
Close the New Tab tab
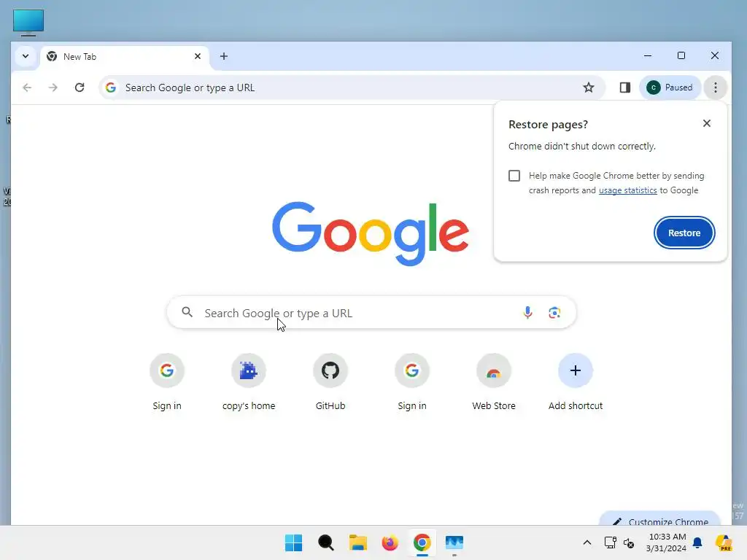(x=198, y=56)
